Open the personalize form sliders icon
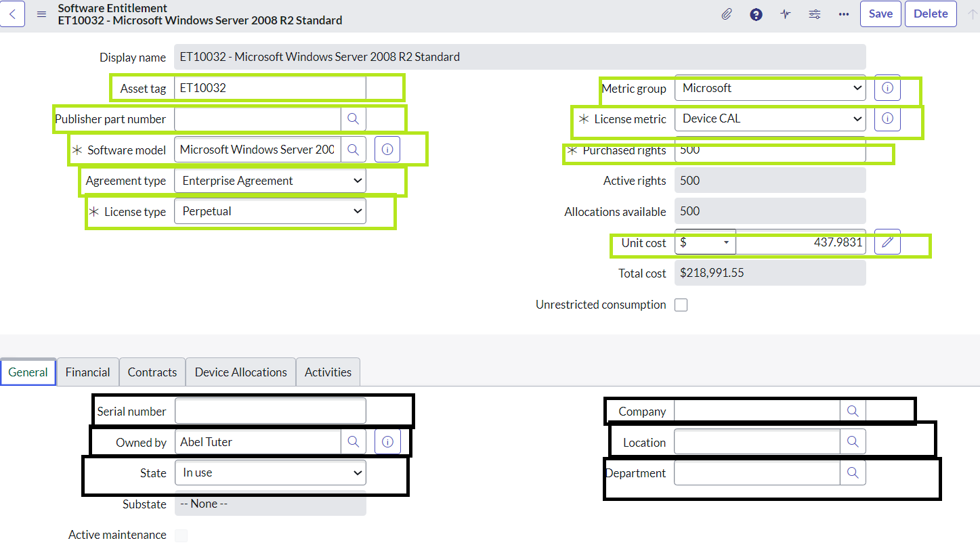 814,14
